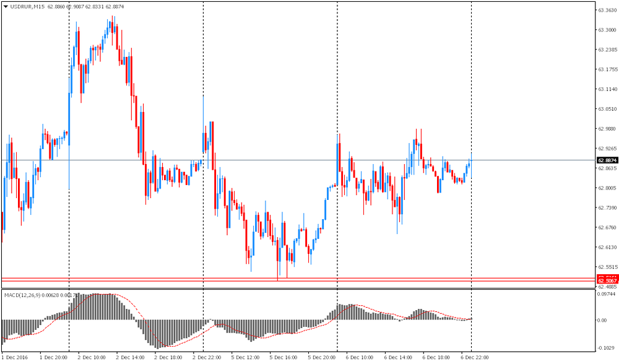Click price axis label 62.5515
619x364 pixels.
click(607, 267)
